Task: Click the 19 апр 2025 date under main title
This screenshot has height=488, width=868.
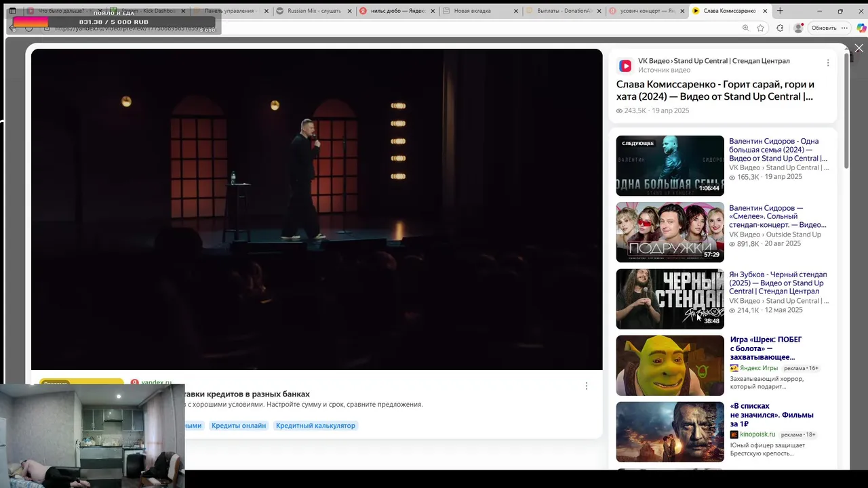Action: 670,110
